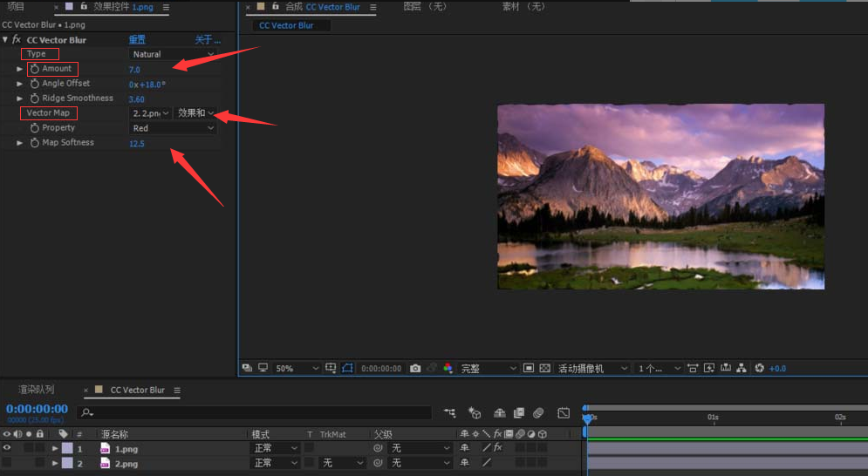Expand the 1.png layer in timeline
Image resolution: width=868 pixels, height=476 pixels.
tap(55, 448)
